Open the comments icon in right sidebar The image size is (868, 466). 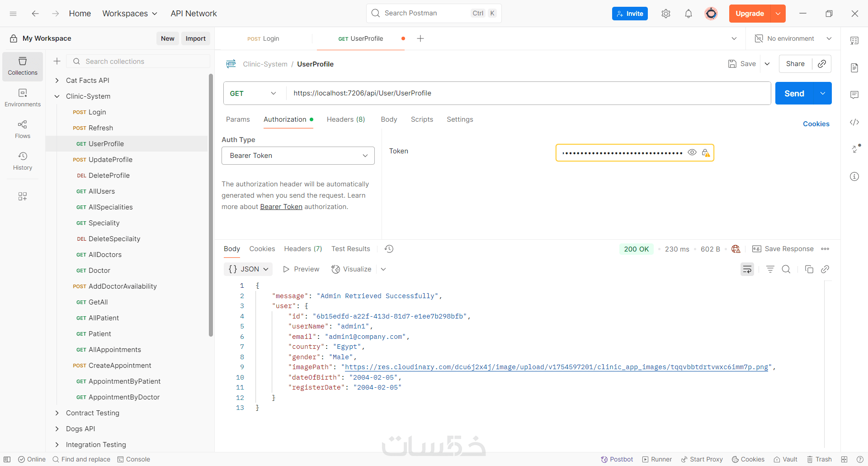click(854, 95)
